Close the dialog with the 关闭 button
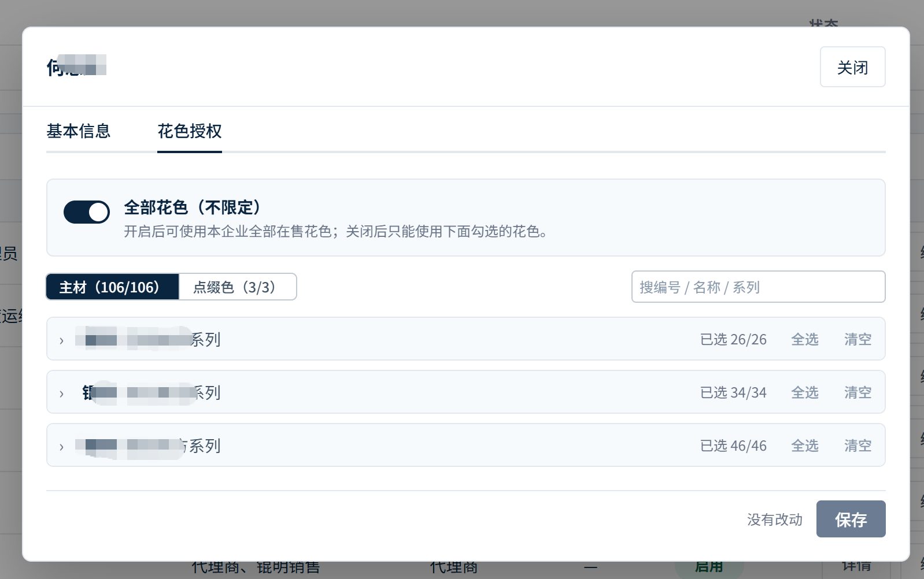The width and height of the screenshot is (924, 579). point(852,67)
